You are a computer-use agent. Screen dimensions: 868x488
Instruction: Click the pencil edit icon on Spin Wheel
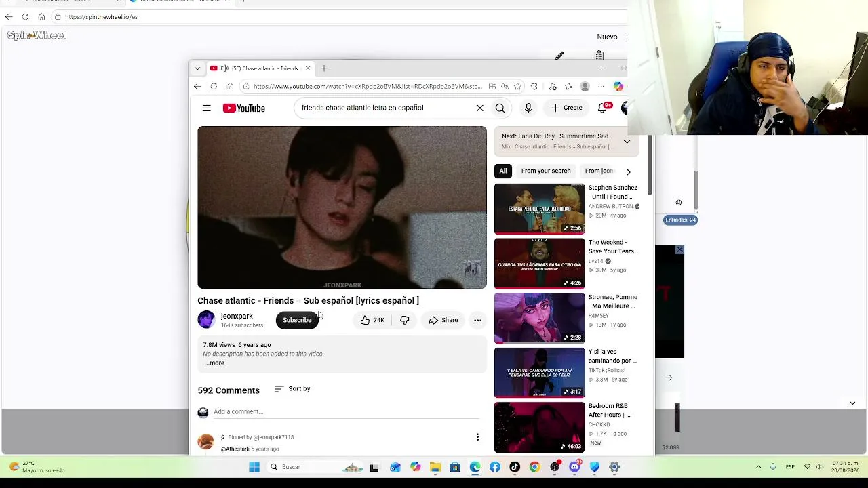coord(559,56)
